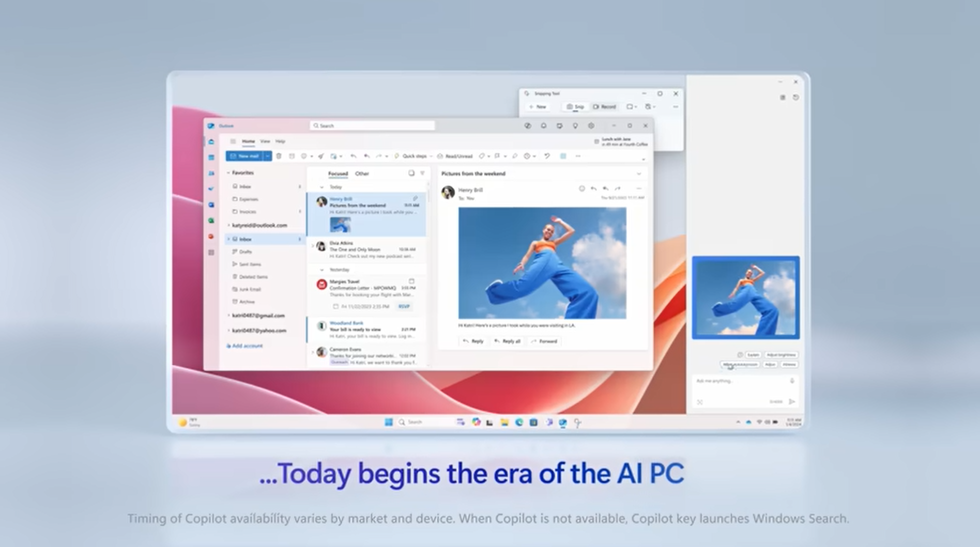The height and width of the screenshot is (547, 980).
Task: Collapse the Favorites folder group
Action: pos(228,173)
